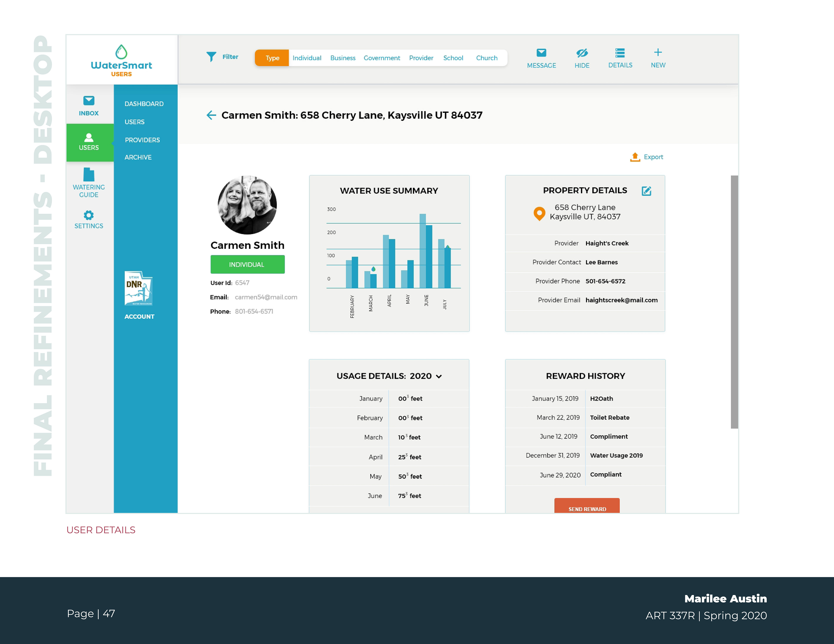The height and width of the screenshot is (644, 834).
Task: Toggle the Hide eye icon
Action: pos(582,53)
